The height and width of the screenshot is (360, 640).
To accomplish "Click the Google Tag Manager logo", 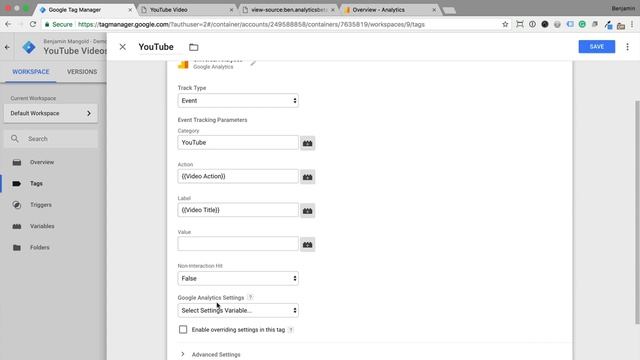I will pos(29,47).
